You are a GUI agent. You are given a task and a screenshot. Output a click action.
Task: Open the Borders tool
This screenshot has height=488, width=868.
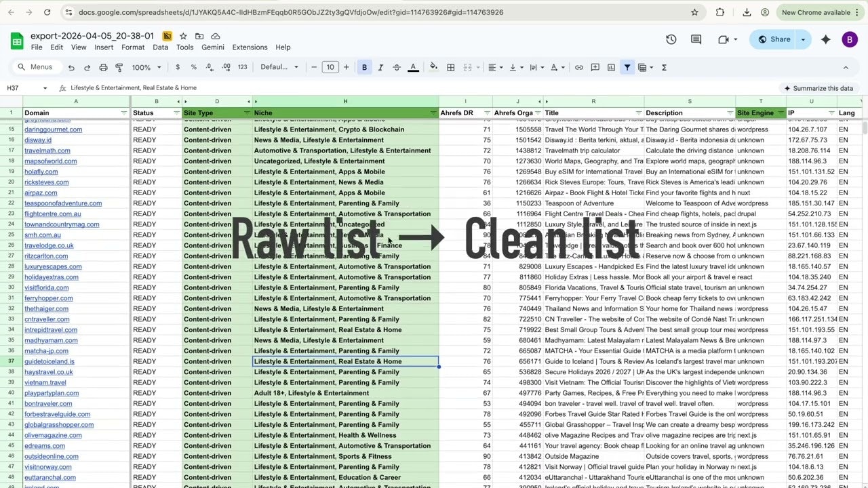451,67
